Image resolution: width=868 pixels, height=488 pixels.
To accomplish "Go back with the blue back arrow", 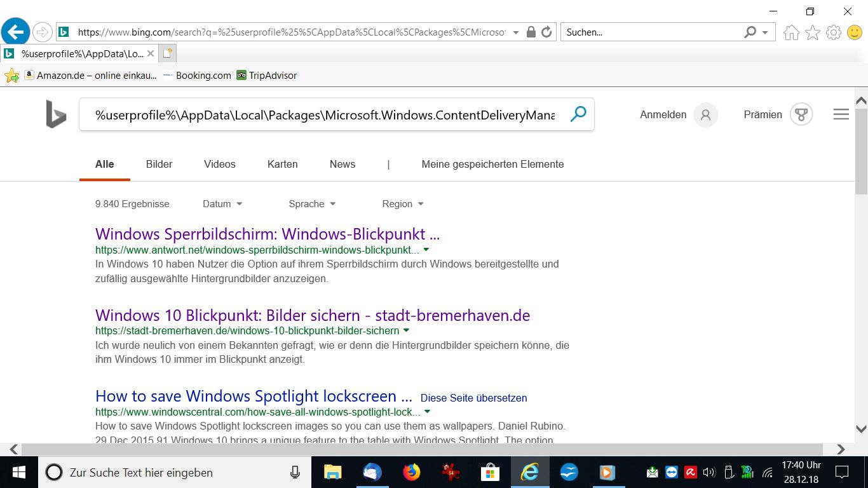I will click(x=16, y=32).
